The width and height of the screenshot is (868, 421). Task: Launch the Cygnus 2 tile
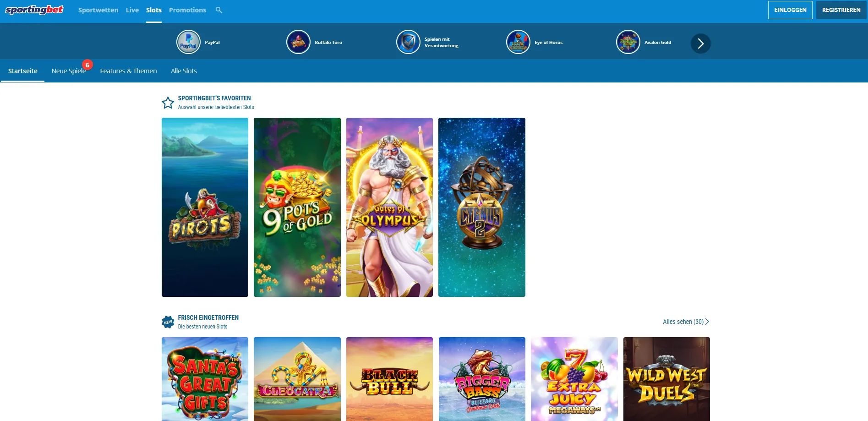point(482,207)
